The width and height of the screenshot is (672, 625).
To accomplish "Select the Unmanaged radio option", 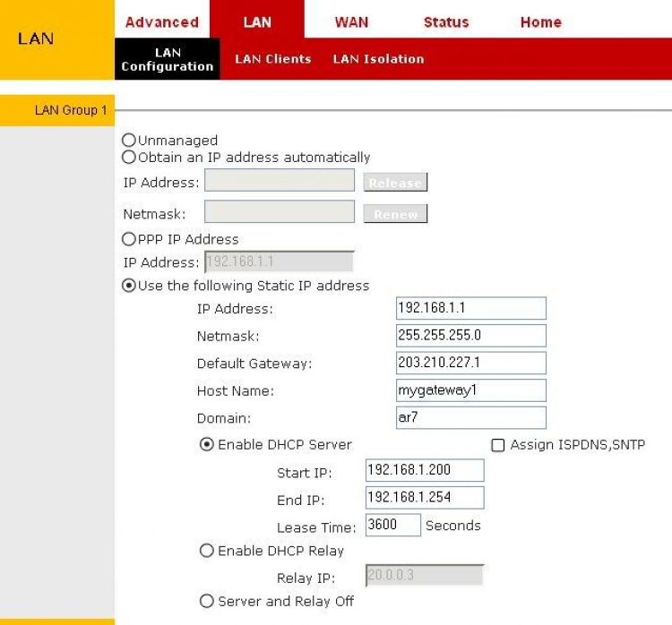I will point(128,140).
